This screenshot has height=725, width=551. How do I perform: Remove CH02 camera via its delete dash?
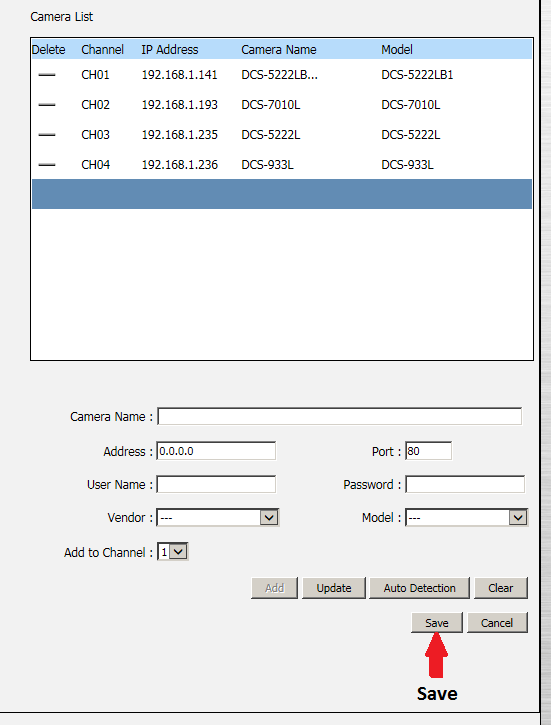[47, 105]
